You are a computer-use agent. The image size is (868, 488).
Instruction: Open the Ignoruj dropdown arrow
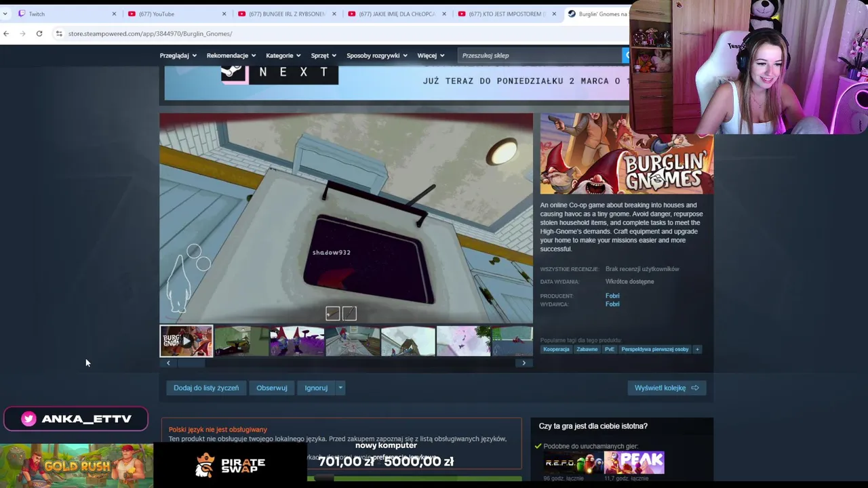340,388
